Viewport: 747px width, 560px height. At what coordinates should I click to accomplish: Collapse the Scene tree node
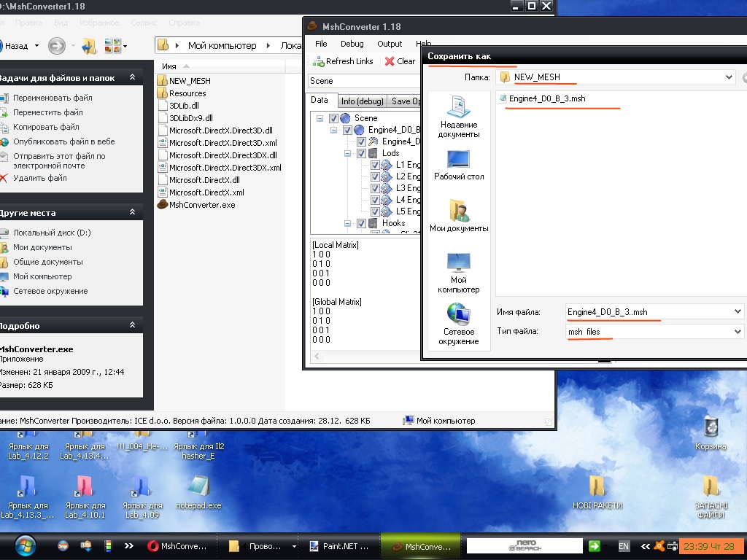point(320,118)
